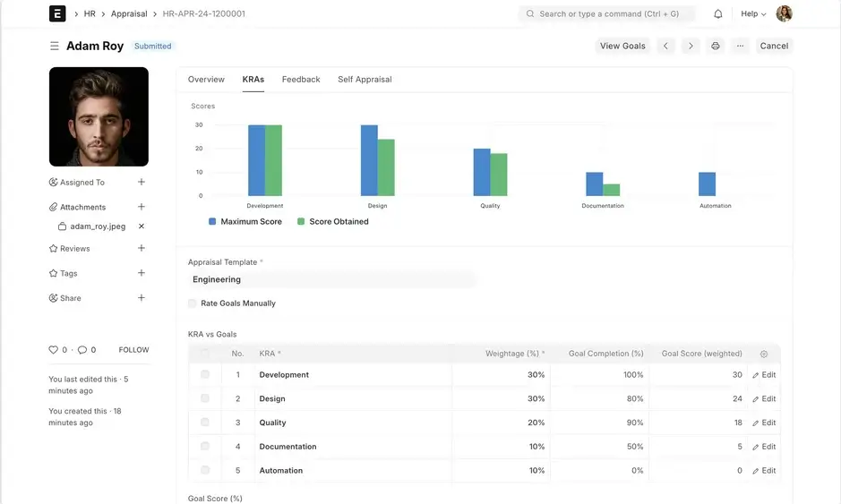Click the View Goals button

622,46
